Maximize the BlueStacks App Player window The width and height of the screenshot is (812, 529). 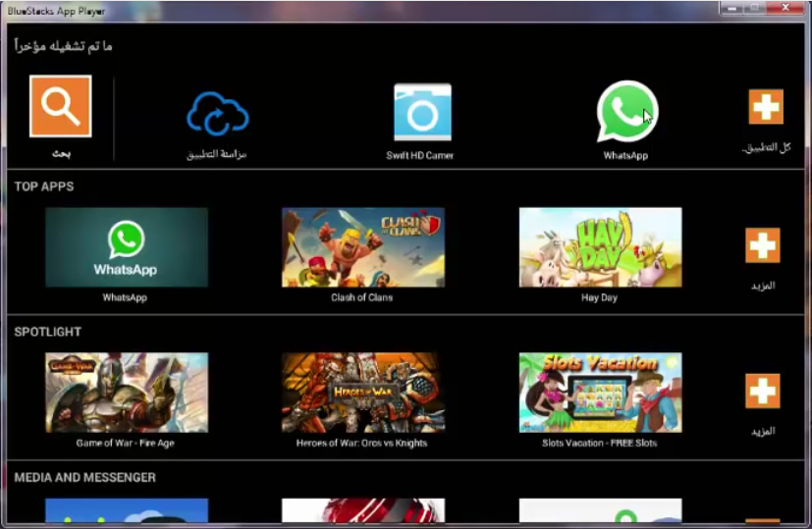pyautogui.click(x=755, y=8)
